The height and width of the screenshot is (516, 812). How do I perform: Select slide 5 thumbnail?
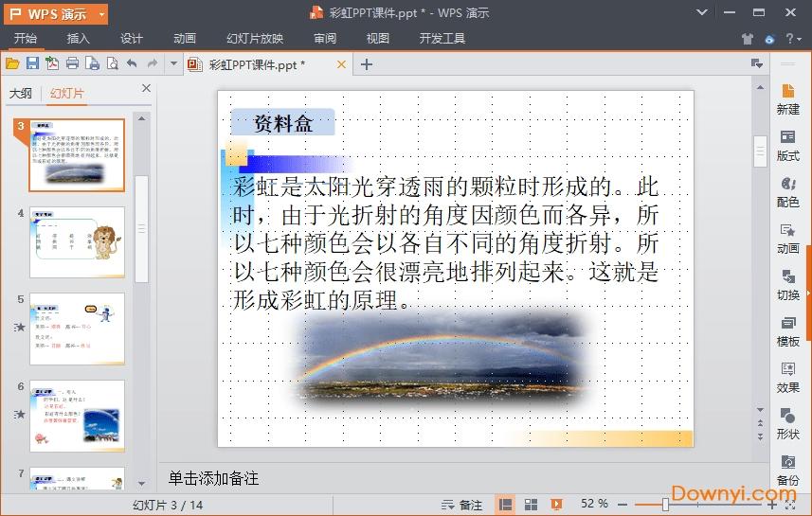(x=77, y=329)
